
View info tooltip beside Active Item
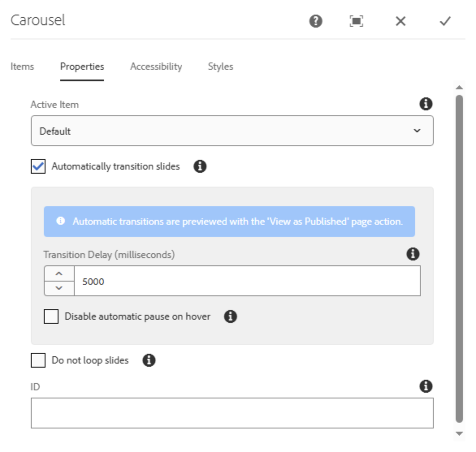coord(425,104)
